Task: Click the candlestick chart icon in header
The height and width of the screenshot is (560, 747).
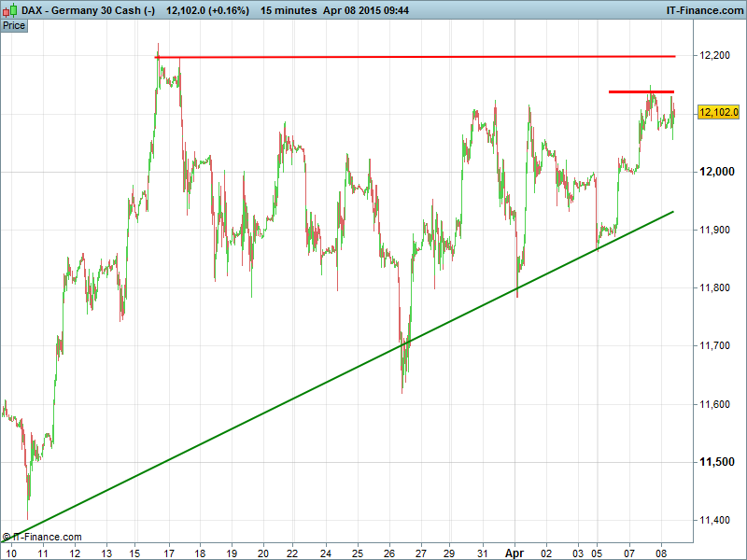Action: click(8, 9)
